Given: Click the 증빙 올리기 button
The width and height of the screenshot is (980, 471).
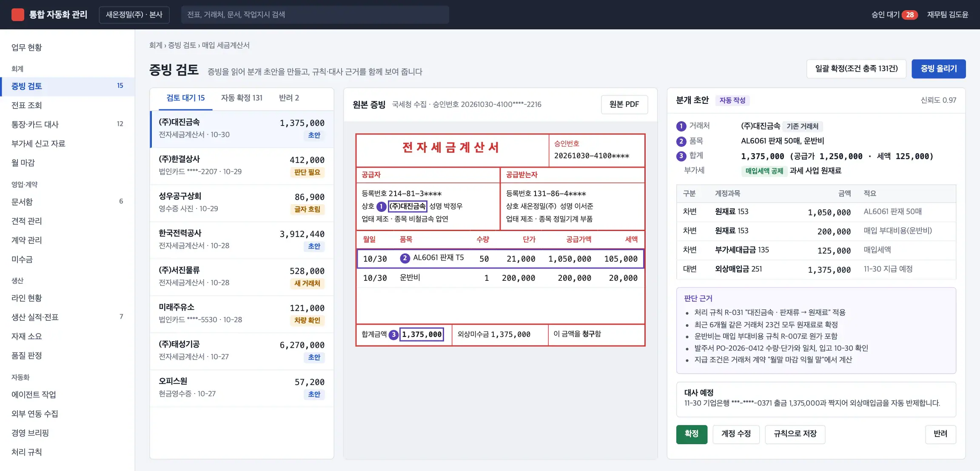Looking at the screenshot, I should [938, 69].
